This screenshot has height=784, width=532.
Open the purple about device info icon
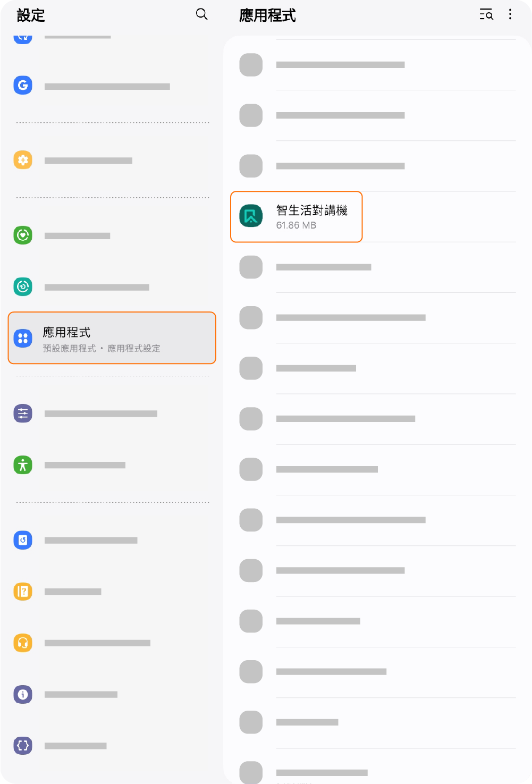[x=23, y=694]
